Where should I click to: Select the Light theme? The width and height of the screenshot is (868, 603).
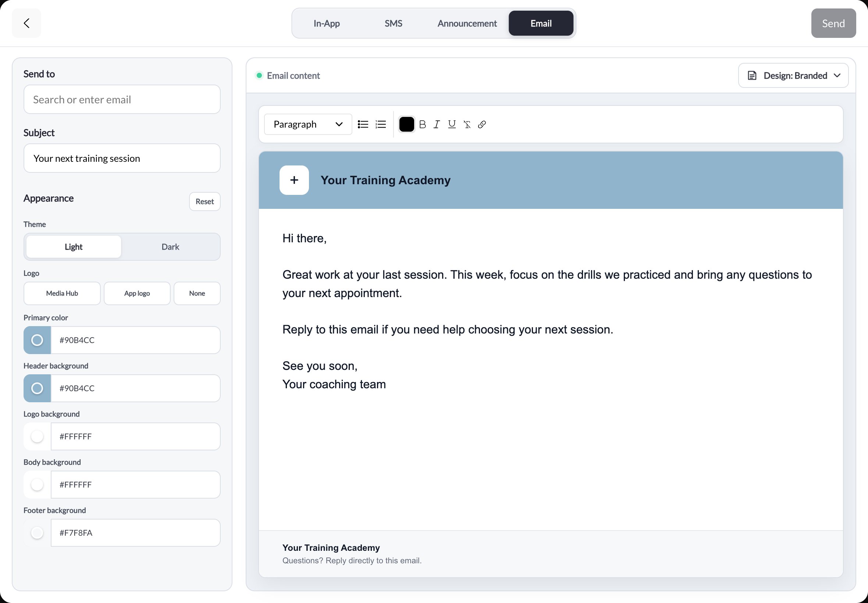(x=74, y=247)
